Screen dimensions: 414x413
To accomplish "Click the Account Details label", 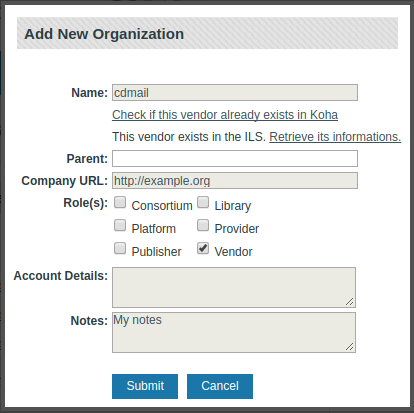I will tap(61, 276).
